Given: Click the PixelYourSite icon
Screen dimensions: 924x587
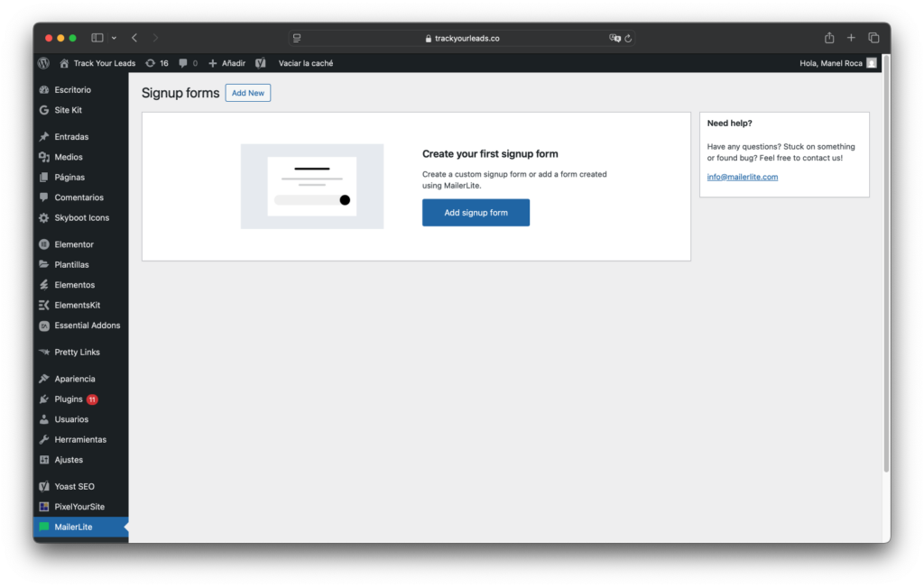Looking at the screenshot, I should pos(44,507).
